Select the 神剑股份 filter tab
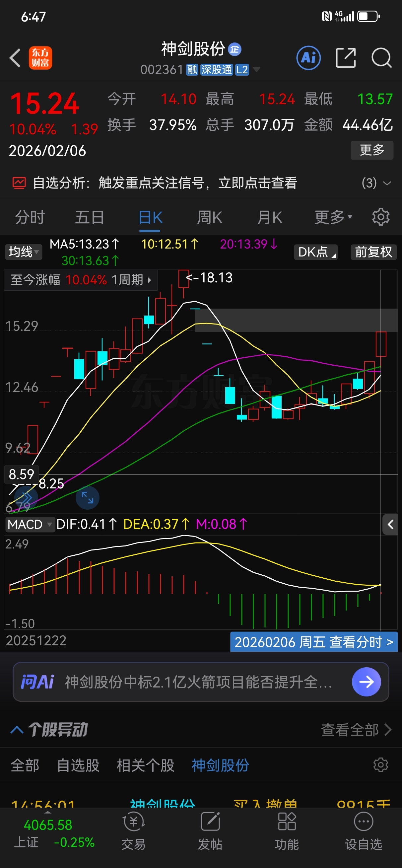Viewport: 402px width, 868px height. coord(220,765)
